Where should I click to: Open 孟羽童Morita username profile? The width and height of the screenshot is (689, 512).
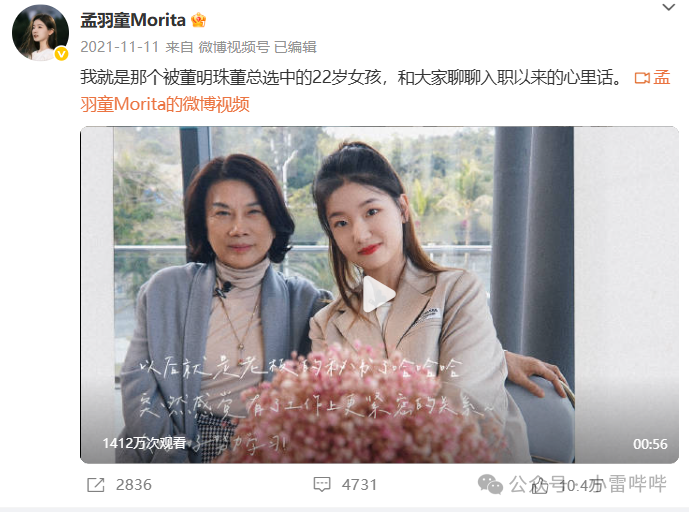click(x=133, y=20)
